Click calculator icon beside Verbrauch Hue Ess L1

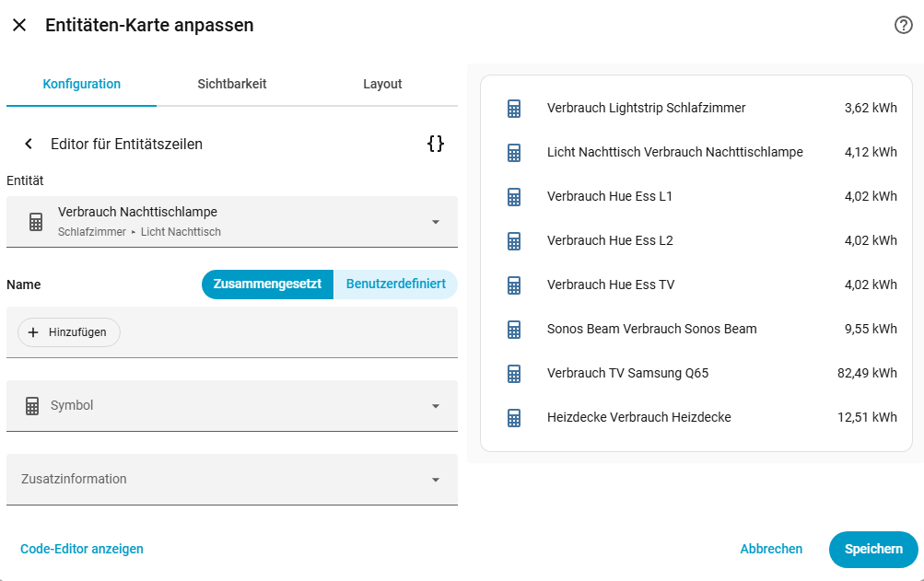(514, 196)
